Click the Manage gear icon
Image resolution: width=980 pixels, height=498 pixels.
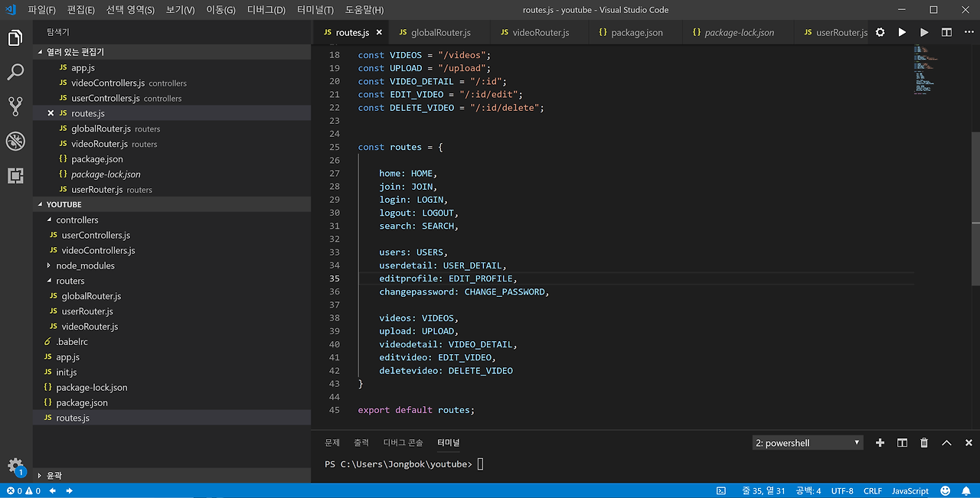tap(15, 465)
